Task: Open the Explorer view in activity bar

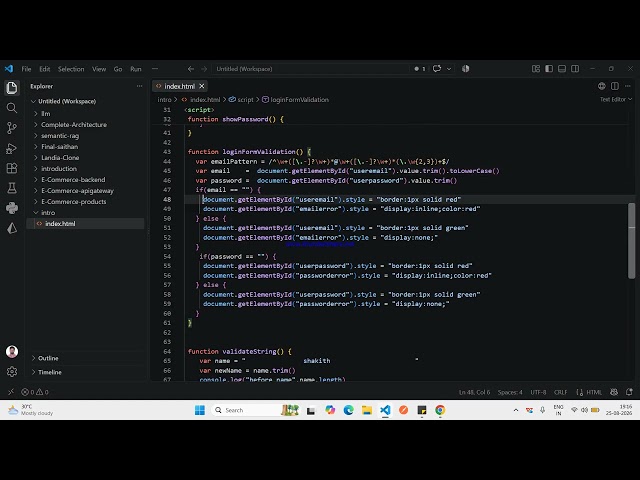Action: (12, 88)
